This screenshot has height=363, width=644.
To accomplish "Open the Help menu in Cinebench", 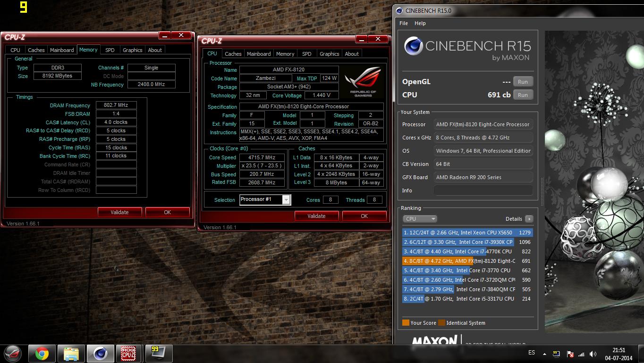I will (420, 23).
